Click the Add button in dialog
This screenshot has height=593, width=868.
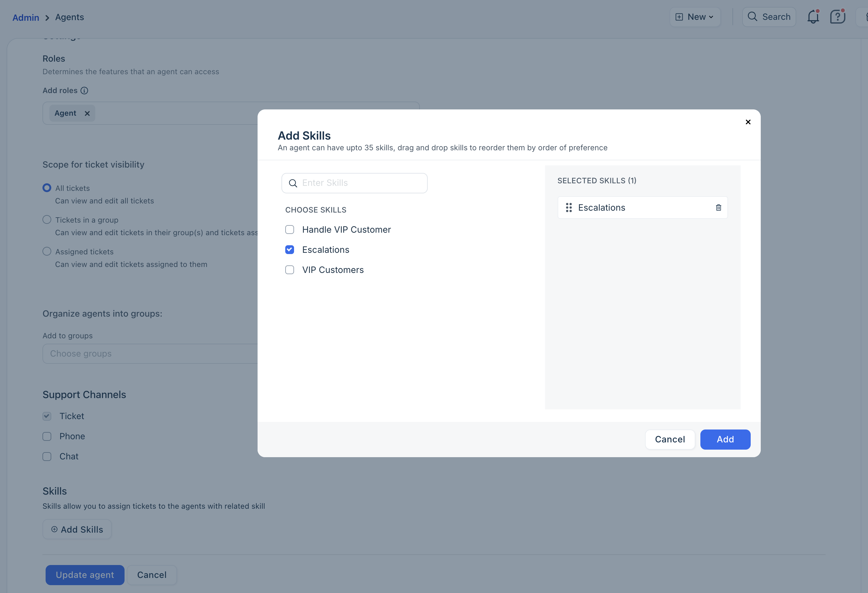coord(725,440)
